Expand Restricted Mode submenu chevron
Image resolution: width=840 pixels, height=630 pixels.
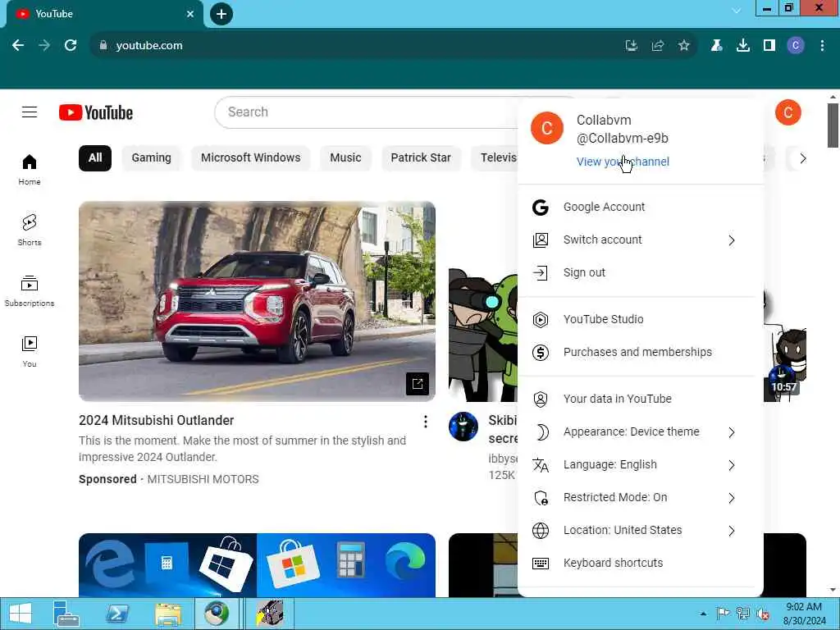pos(732,498)
